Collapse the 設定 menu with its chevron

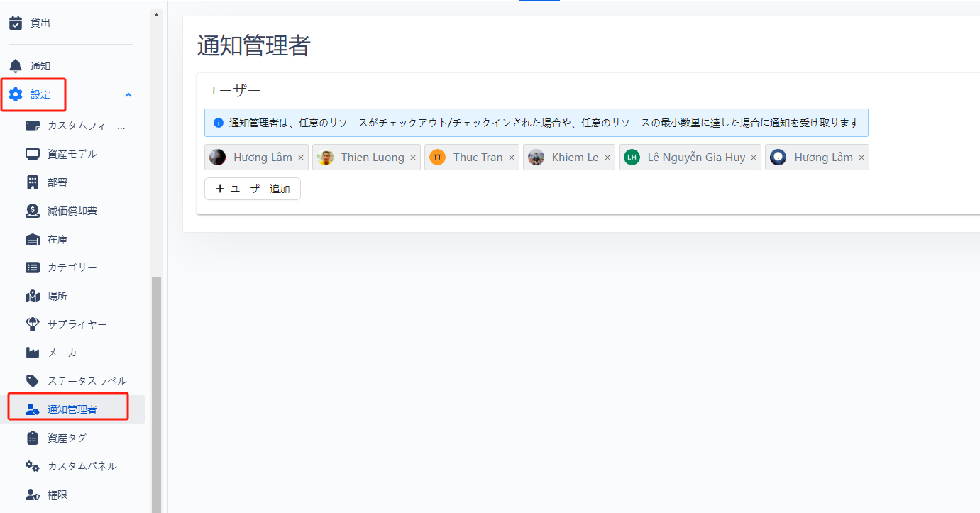point(128,94)
